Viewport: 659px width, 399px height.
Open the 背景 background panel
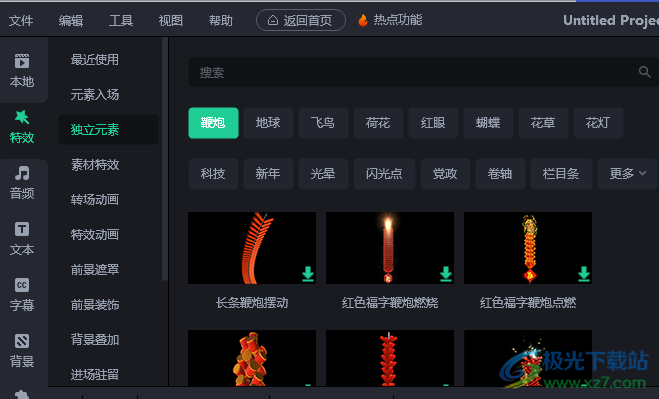coord(22,350)
